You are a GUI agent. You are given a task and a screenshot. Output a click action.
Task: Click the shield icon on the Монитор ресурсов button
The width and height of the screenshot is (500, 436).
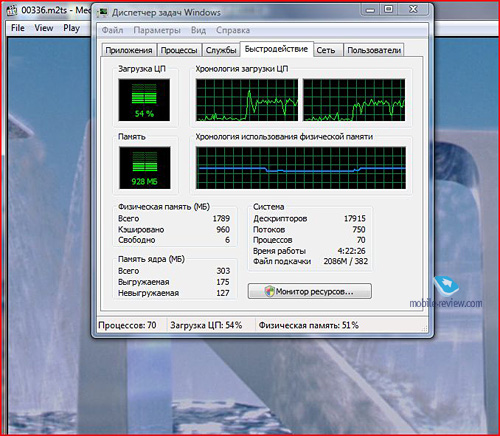click(269, 291)
